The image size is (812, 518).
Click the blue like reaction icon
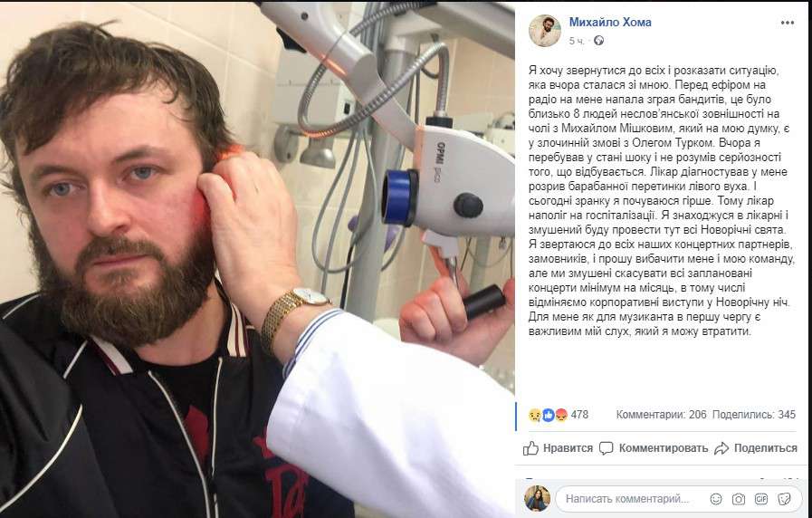pyautogui.click(x=548, y=415)
